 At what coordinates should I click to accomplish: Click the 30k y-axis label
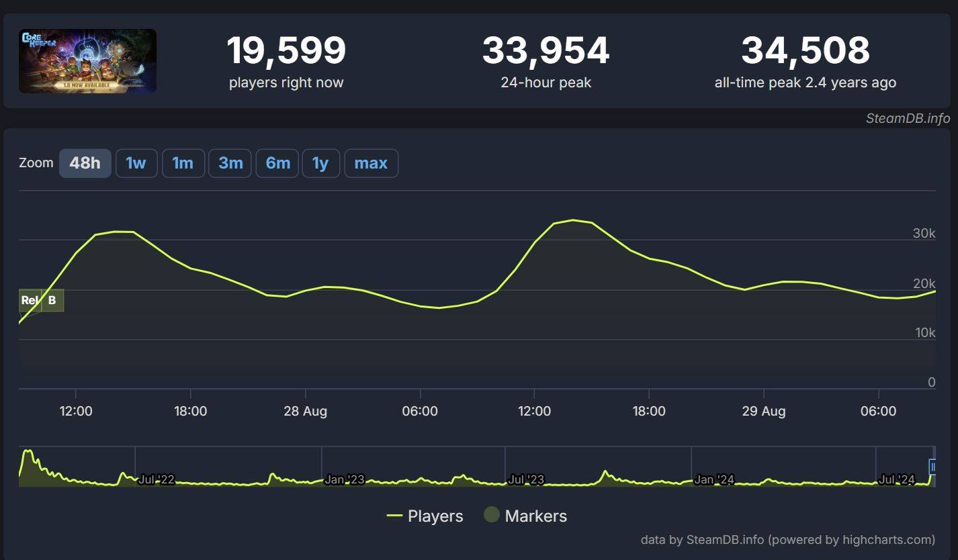pyautogui.click(x=924, y=234)
